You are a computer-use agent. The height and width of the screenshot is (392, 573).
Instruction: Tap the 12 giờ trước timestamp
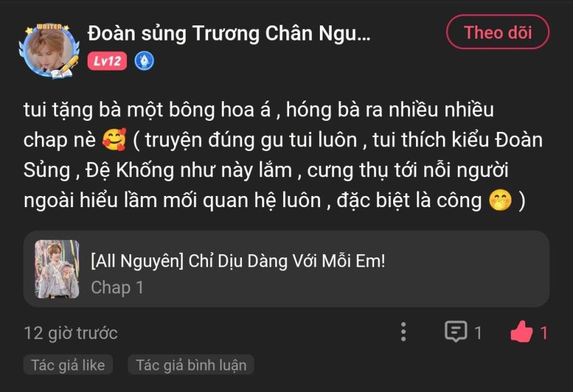(71, 333)
